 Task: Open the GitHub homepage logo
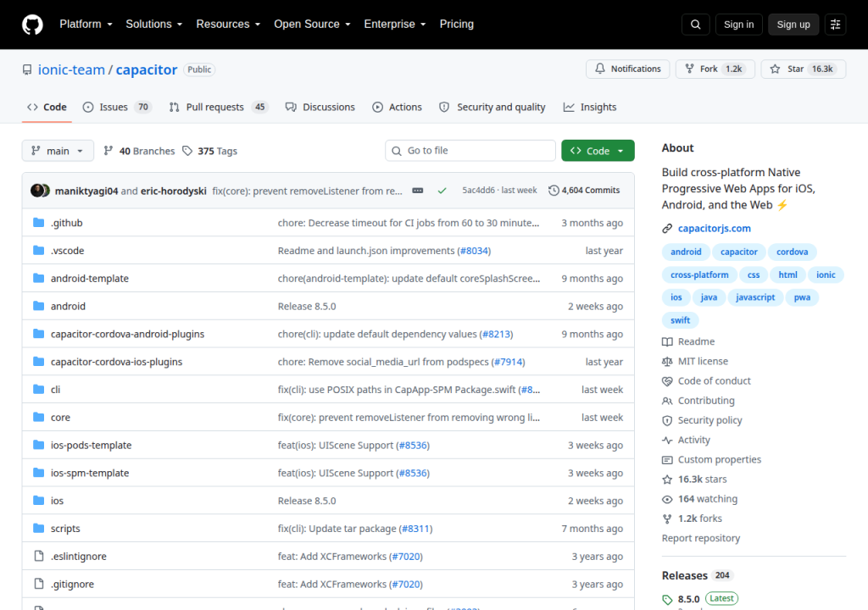click(32, 25)
